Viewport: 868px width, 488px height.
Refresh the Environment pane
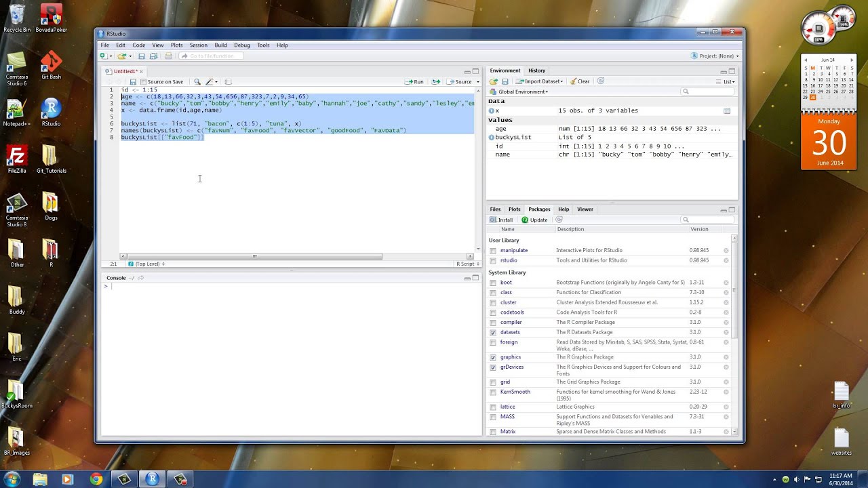point(600,81)
